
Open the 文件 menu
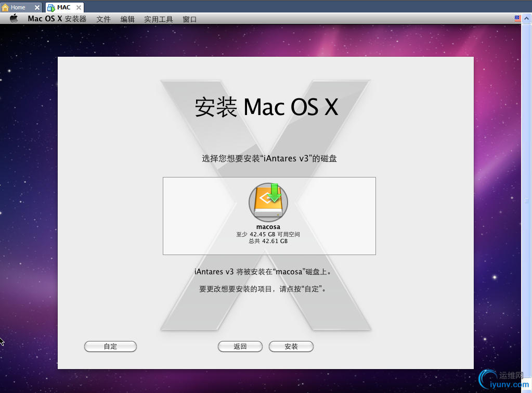click(103, 19)
